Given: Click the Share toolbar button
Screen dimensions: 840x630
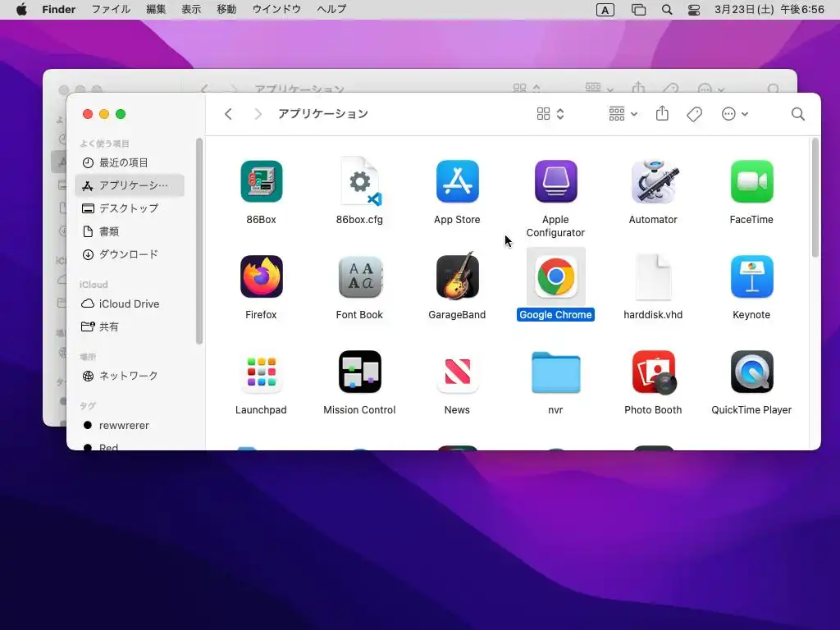Looking at the screenshot, I should pos(662,113).
